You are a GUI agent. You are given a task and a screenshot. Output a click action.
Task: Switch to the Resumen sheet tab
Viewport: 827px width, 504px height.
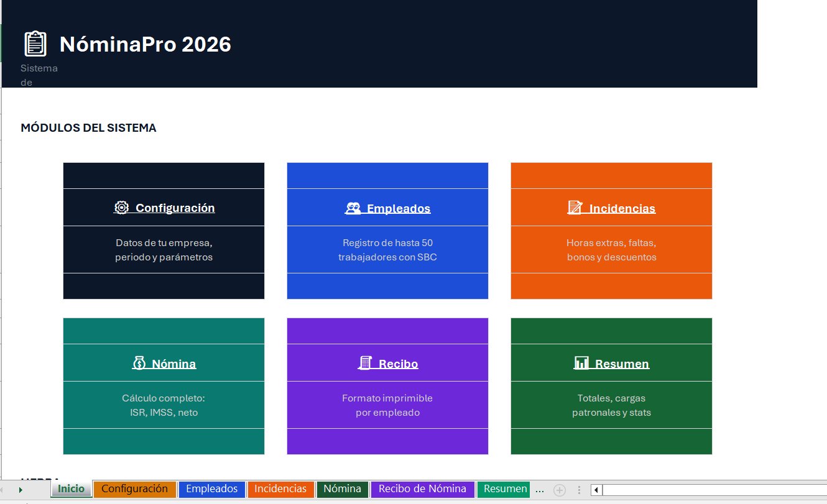click(504, 489)
